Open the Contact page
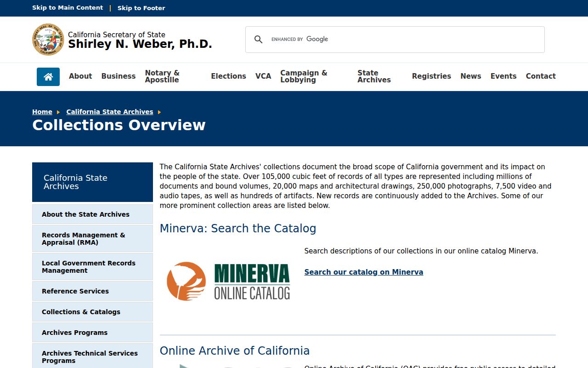This screenshot has height=368, width=588. point(541,76)
